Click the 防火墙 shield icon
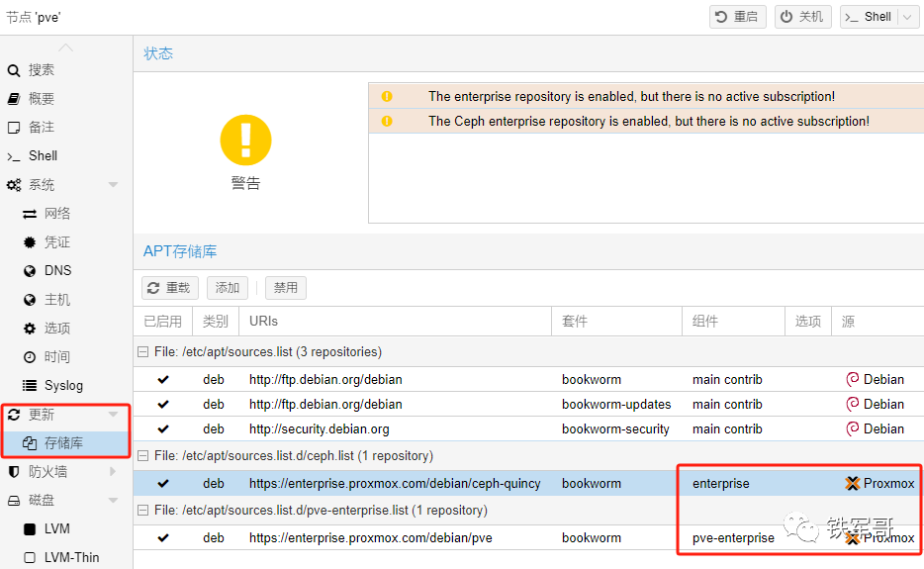This screenshot has width=924, height=569. (14, 472)
